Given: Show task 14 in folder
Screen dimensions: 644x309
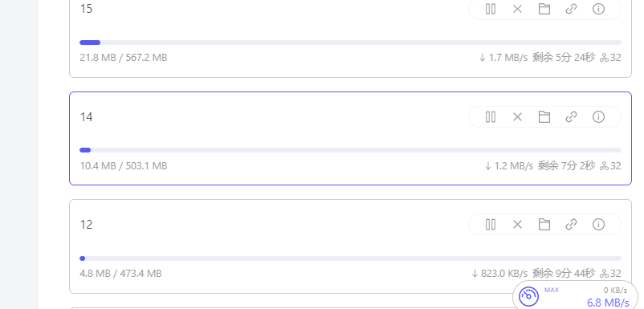Looking at the screenshot, I should click(544, 117).
